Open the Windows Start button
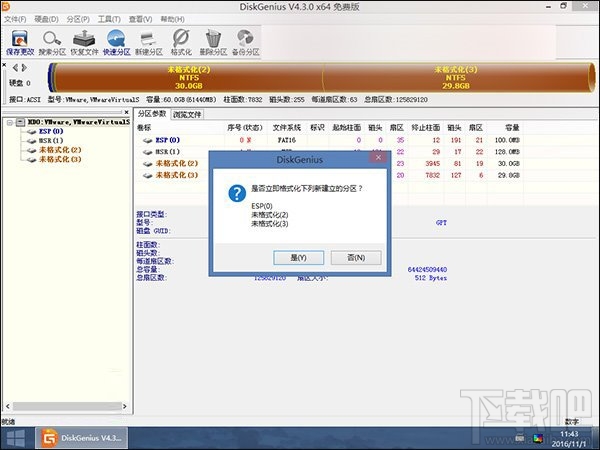Screen dimensions: 600x450 point(16,438)
